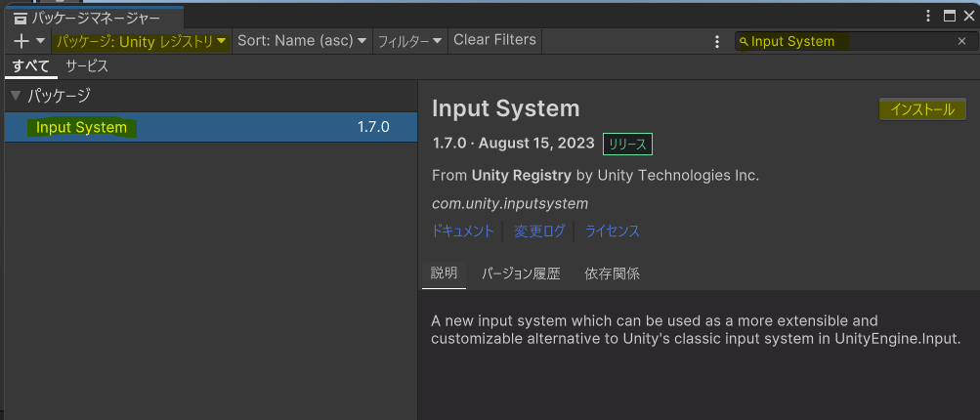Open the パッケージ: Unity レジストリ dropdown
Screen dimensions: 980x420
click(x=142, y=41)
